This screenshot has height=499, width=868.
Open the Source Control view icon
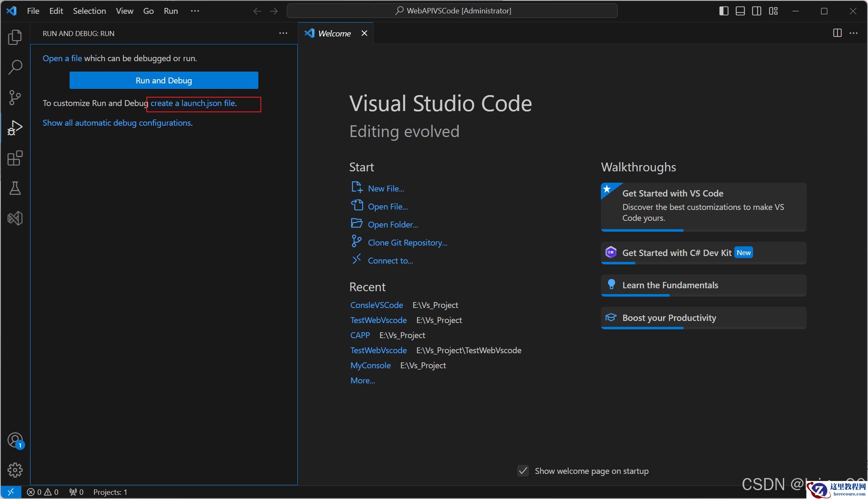[15, 97]
